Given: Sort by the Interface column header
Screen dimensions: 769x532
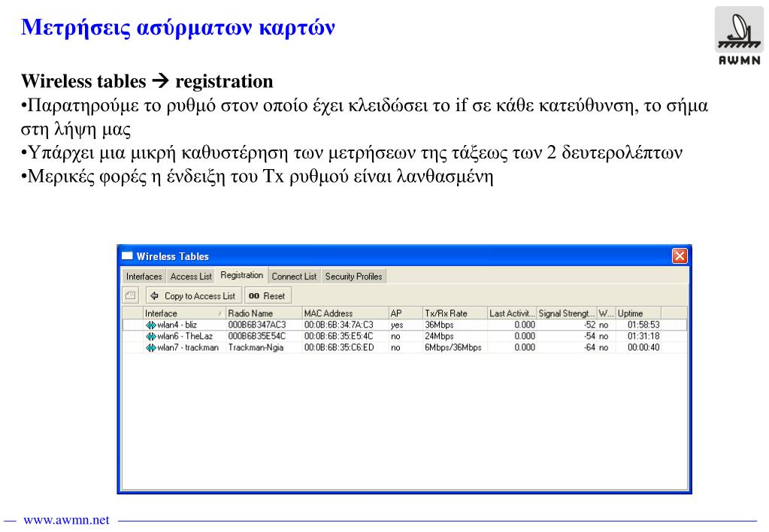Looking at the screenshot, I should (x=184, y=313).
